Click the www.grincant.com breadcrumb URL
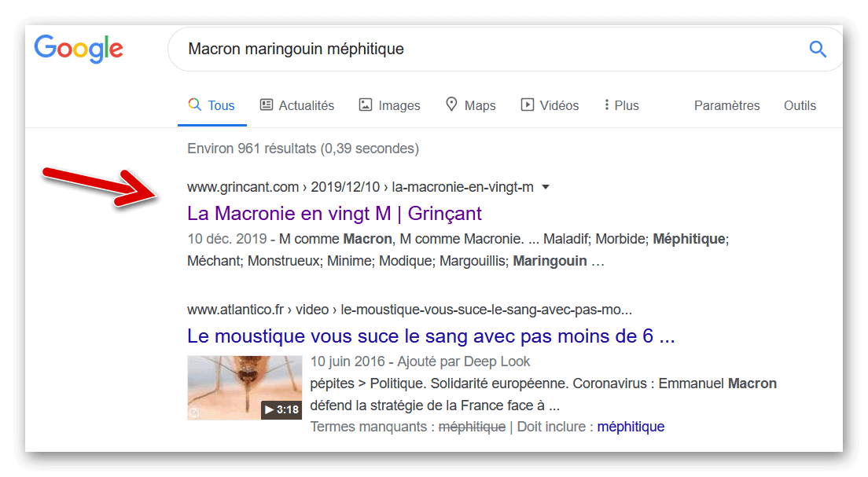 click(x=360, y=187)
